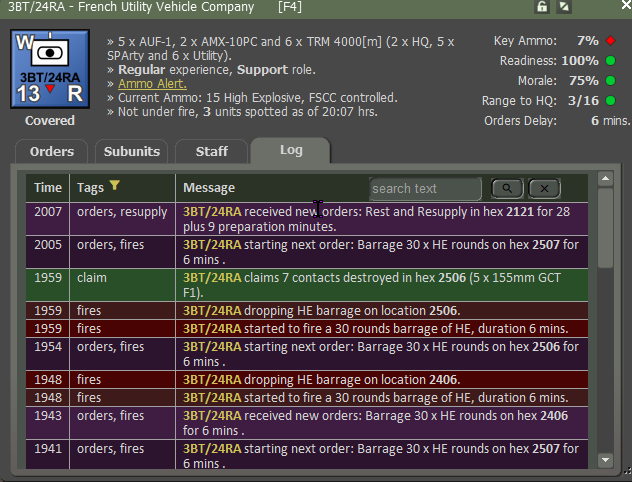Switch to the Subunits tab
Viewport: 632px width, 482px height.
(x=132, y=152)
